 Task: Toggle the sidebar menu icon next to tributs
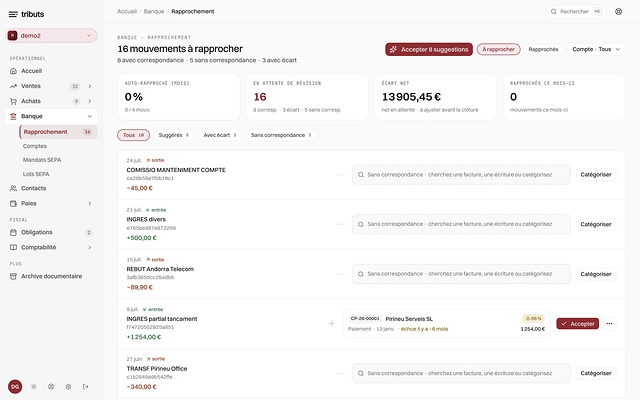point(13,14)
